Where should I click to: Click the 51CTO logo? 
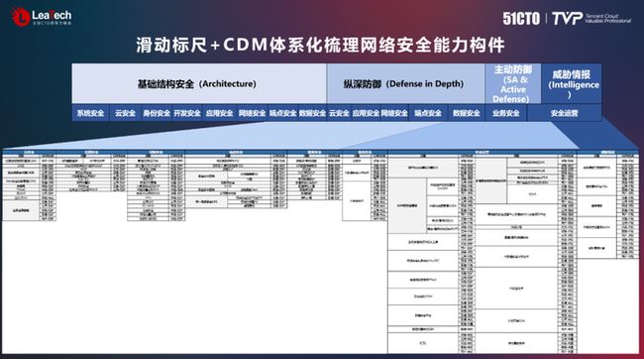tap(521, 19)
